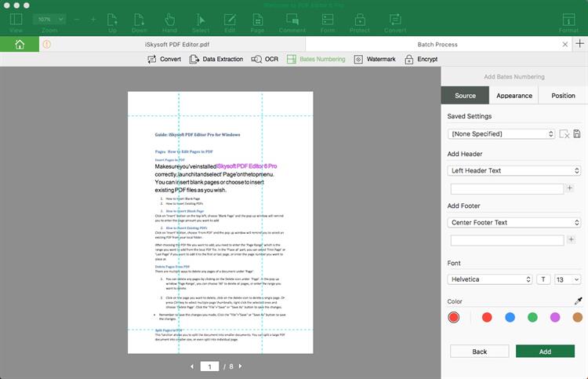
Task: Click plus button next to footer field
Action: click(571, 239)
